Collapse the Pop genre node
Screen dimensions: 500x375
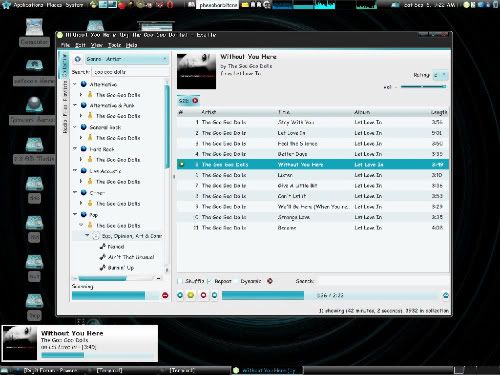(x=75, y=214)
